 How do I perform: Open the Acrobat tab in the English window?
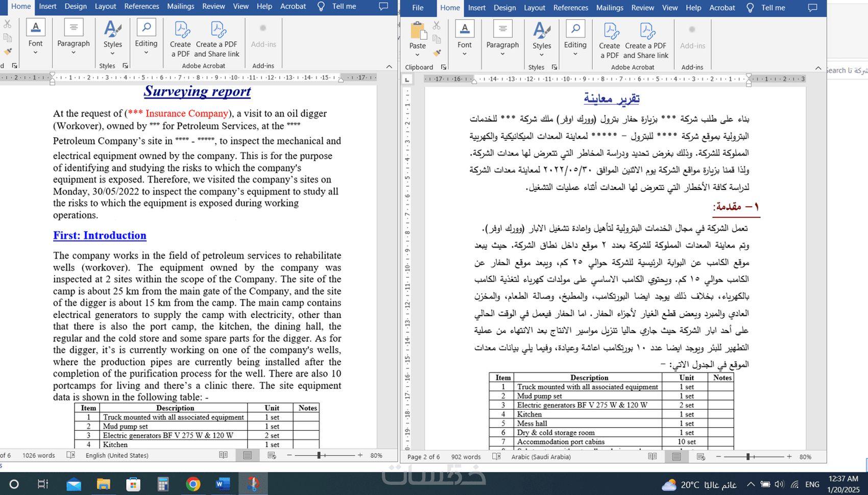pyautogui.click(x=293, y=6)
